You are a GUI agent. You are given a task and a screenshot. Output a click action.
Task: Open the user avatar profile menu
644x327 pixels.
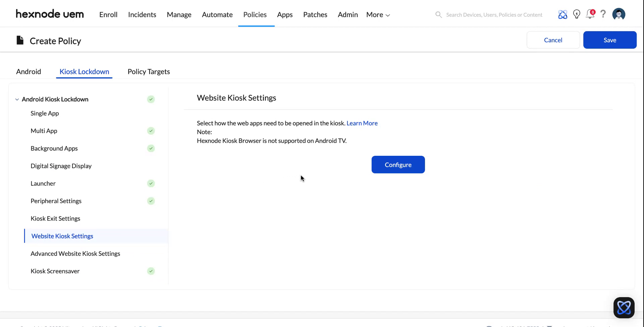[x=619, y=14]
